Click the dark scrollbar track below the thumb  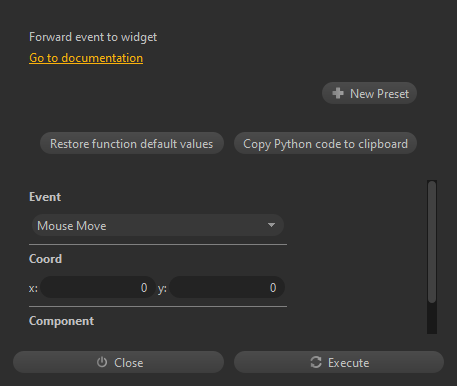click(x=432, y=318)
